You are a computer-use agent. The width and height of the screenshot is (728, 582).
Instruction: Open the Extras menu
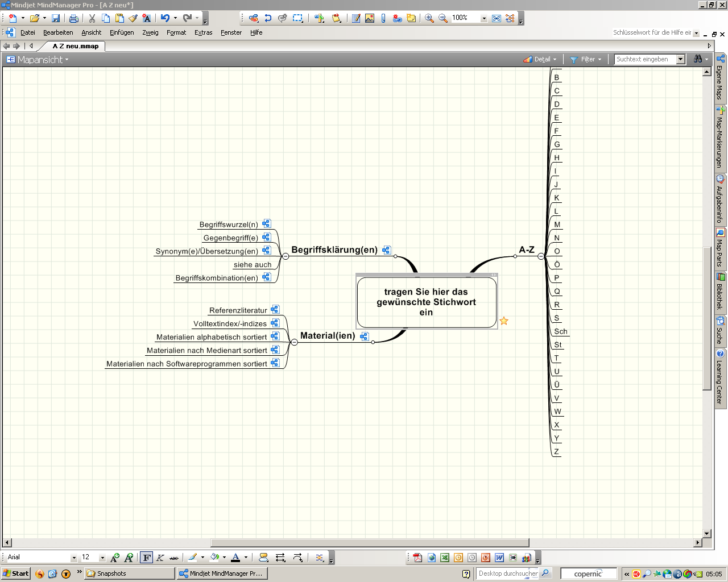tap(203, 32)
